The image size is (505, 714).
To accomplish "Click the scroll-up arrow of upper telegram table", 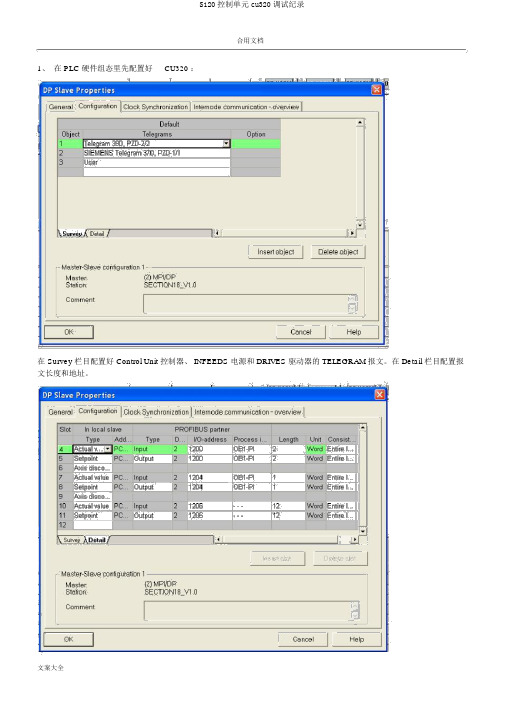I will [x=360, y=122].
